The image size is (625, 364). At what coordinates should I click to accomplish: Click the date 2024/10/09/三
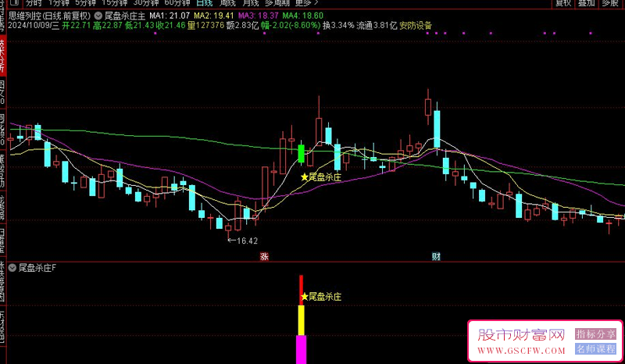pyautogui.click(x=34, y=26)
